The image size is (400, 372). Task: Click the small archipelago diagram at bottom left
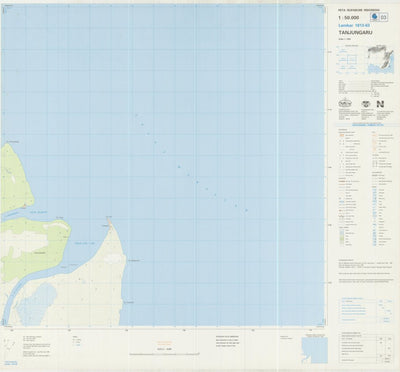9,344
